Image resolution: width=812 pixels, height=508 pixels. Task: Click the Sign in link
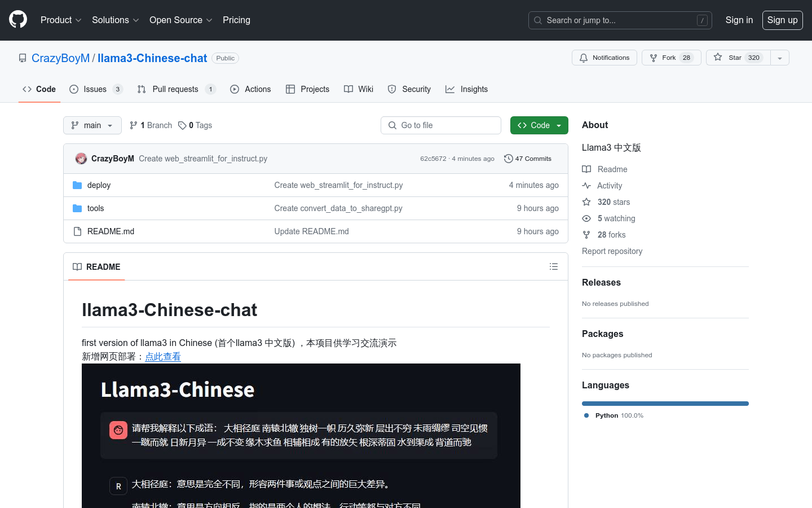[739, 20]
